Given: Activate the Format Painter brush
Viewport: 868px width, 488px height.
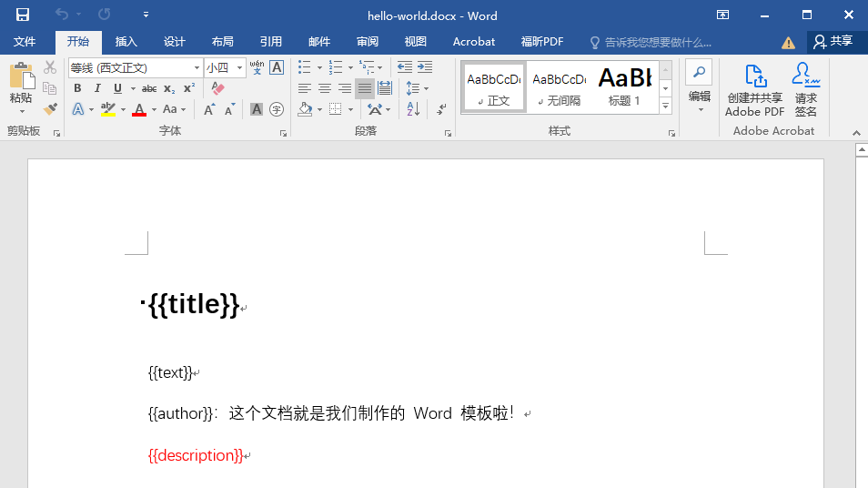Looking at the screenshot, I should coord(50,109).
